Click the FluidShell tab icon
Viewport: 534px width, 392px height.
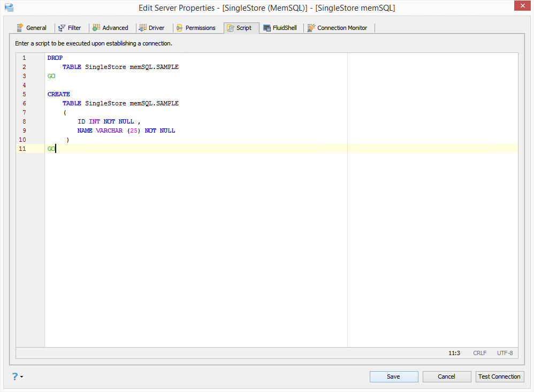coord(267,28)
